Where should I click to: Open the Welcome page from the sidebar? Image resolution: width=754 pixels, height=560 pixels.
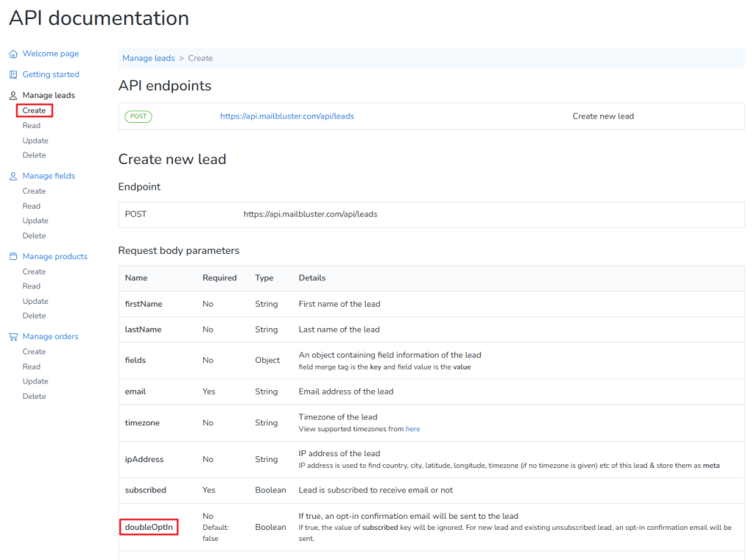click(x=52, y=53)
